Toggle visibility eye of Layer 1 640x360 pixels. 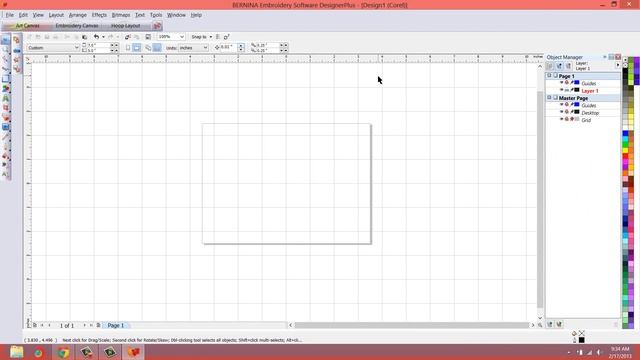click(x=561, y=90)
